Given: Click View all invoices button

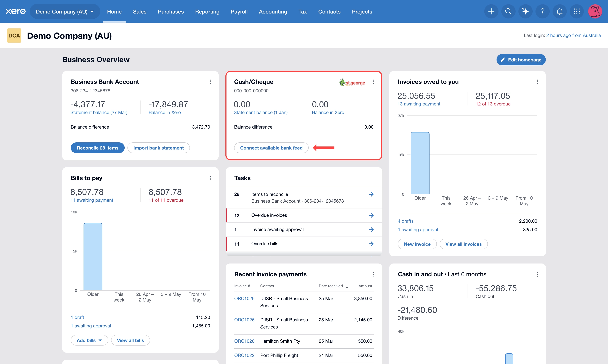Looking at the screenshot, I should tap(464, 244).
